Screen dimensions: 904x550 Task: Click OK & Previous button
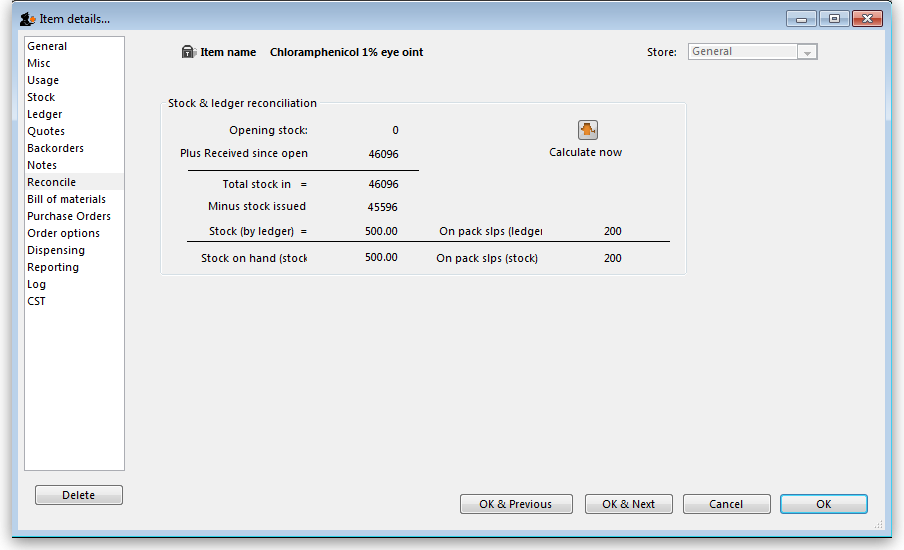[x=515, y=504]
